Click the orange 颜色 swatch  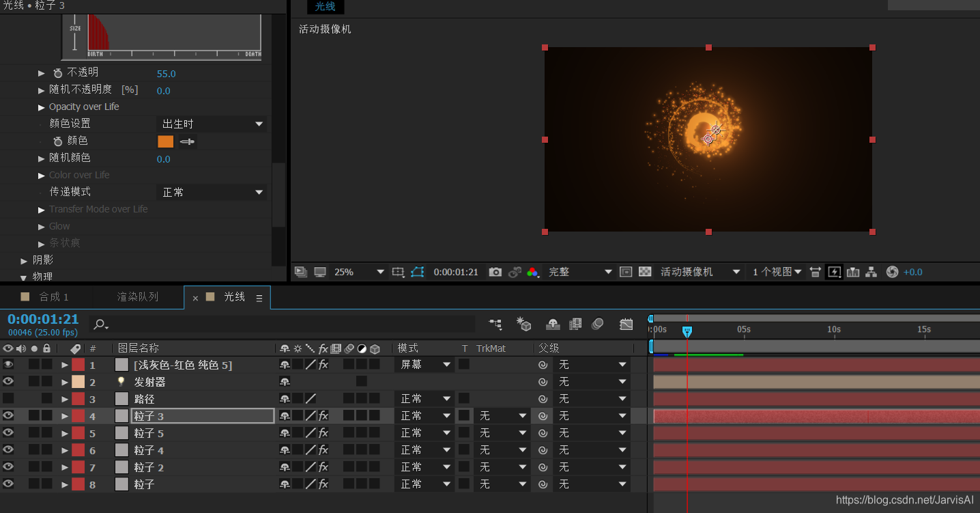tap(166, 141)
